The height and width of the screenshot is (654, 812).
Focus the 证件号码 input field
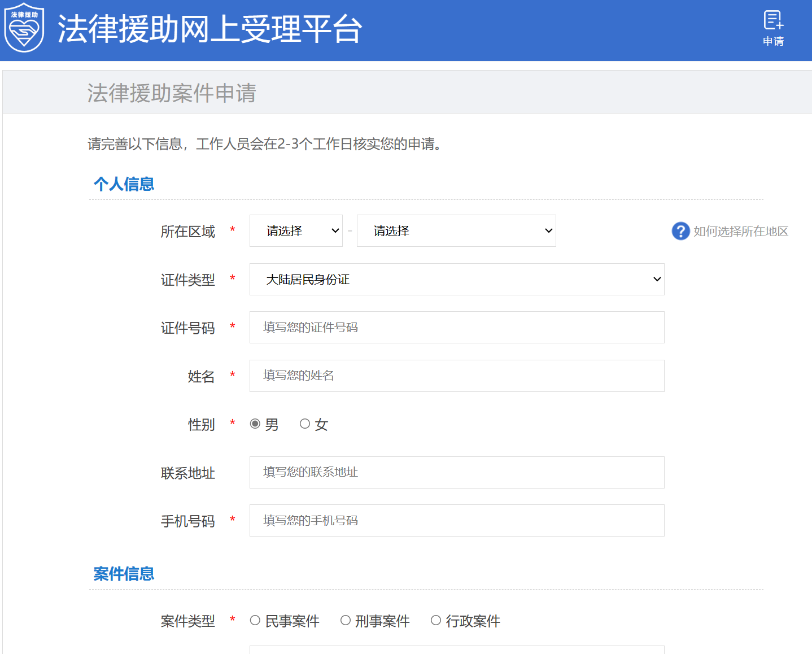457,328
